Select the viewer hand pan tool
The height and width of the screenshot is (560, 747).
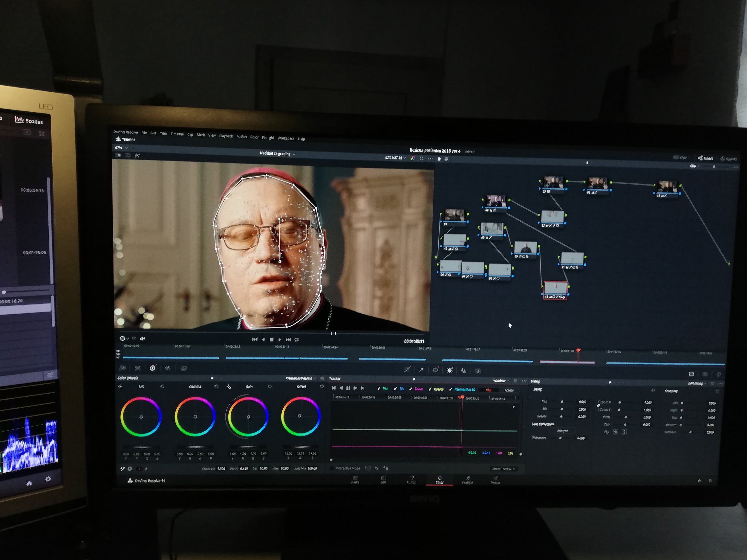(x=446, y=159)
